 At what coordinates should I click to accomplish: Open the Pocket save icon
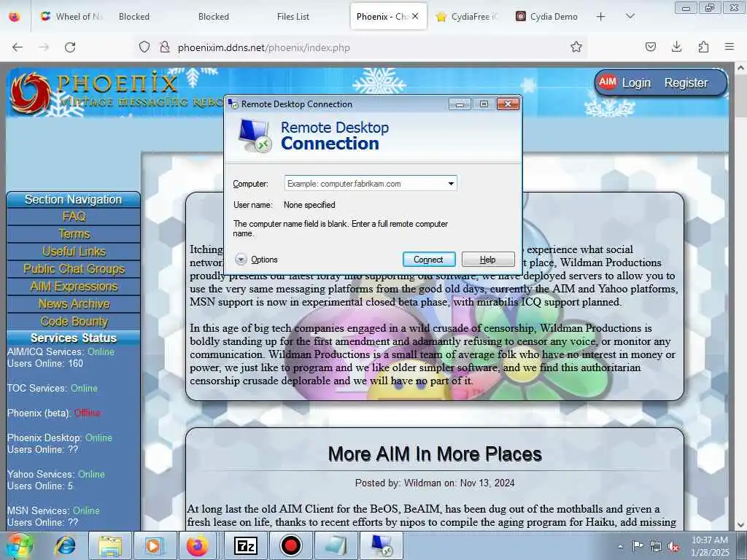pos(650,47)
